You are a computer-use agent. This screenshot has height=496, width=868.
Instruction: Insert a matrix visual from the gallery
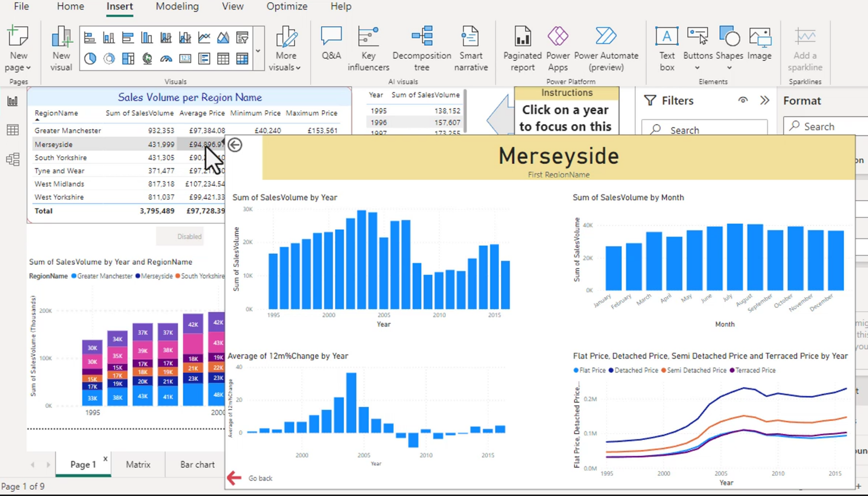pos(242,58)
